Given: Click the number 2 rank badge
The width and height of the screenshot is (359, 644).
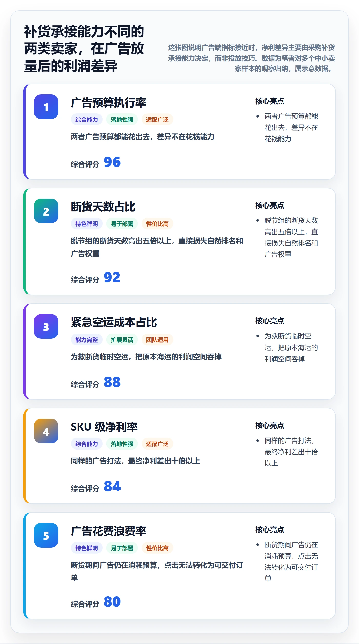Looking at the screenshot, I should pos(46,211).
